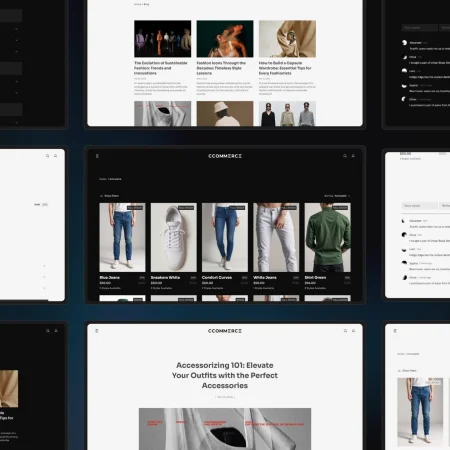
Task: Click Liam's avatar in dark comments page
Action: [404, 71]
